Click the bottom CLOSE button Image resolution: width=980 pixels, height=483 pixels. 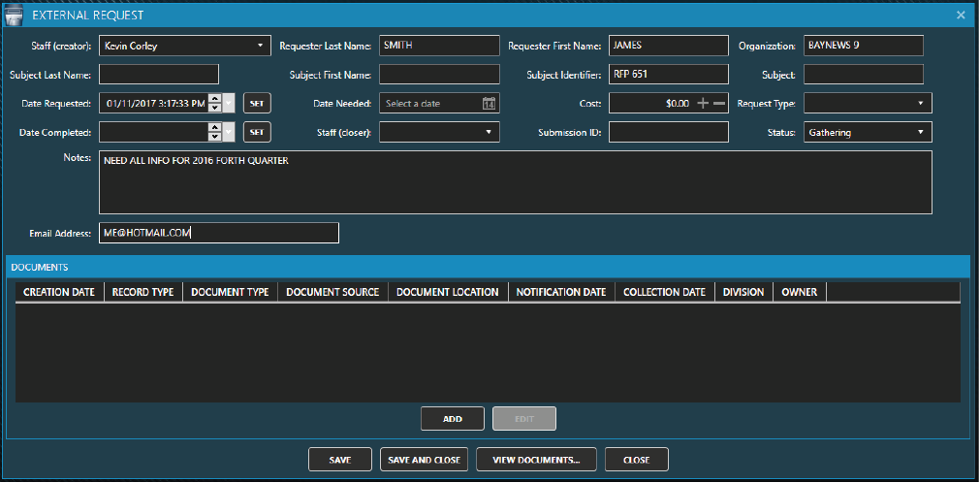(x=637, y=460)
